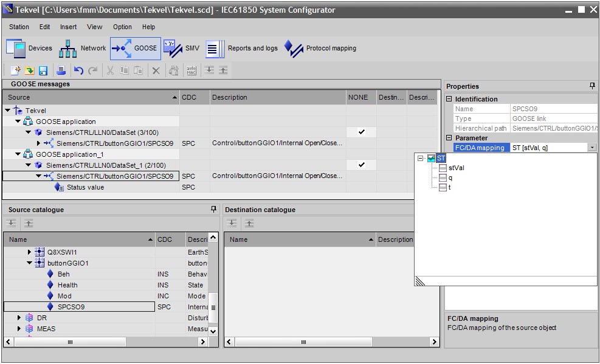Collapse the Identification properties section
This screenshot has height=364, width=600.
point(449,99)
